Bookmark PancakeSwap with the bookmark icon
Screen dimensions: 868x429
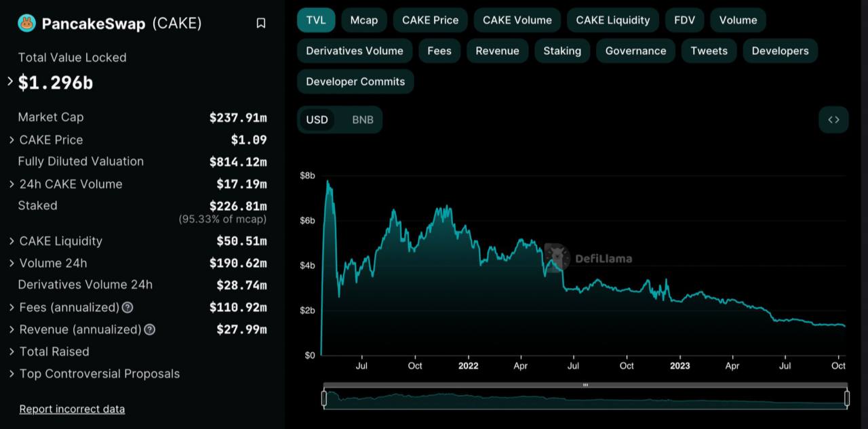coord(261,24)
